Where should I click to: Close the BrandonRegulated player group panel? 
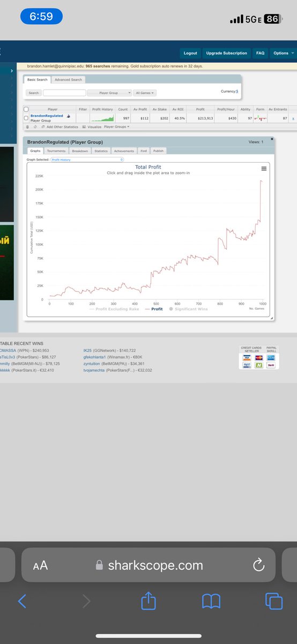pyautogui.click(x=272, y=139)
